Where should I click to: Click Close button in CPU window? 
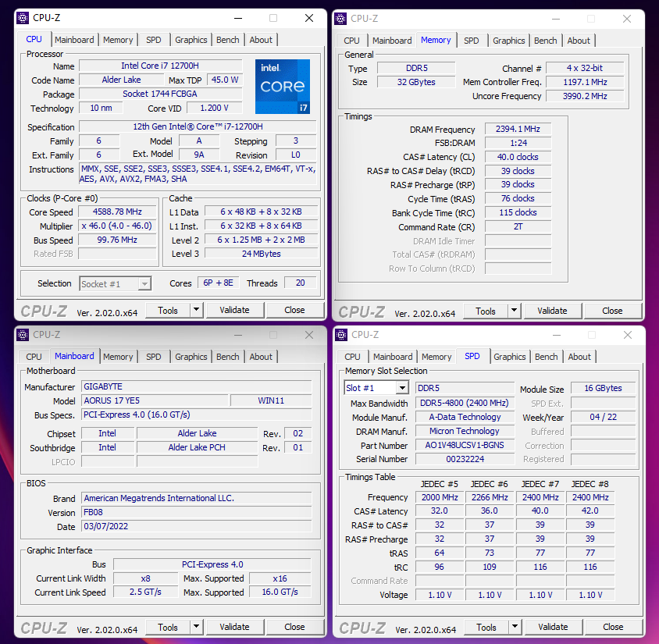click(x=294, y=310)
